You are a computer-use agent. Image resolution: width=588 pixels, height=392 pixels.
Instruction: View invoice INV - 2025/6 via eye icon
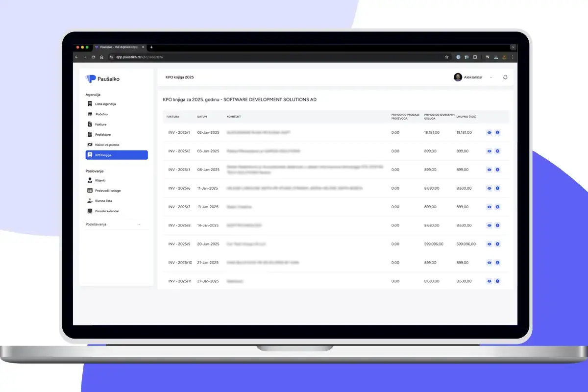[x=489, y=188]
